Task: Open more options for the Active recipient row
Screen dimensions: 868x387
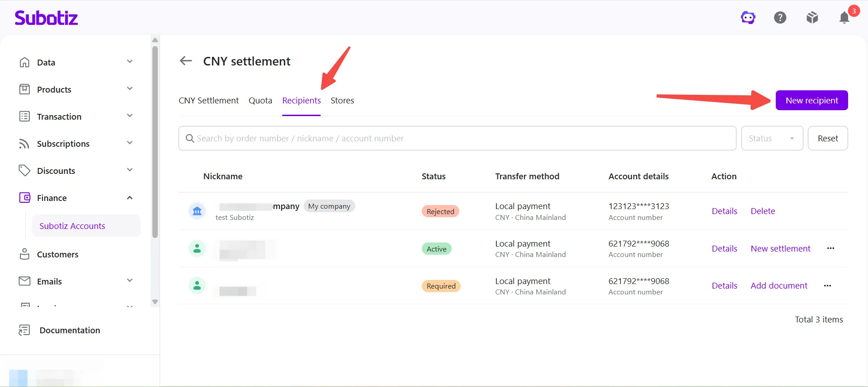Action: (x=830, y=248)
